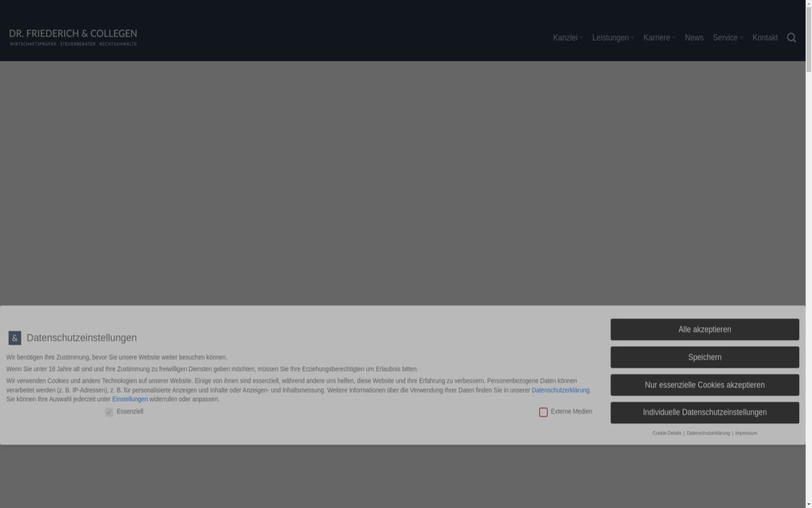The width and height of the screenshot is (812, 508).
Task: Click the Einstellungen link in the text
Action: click(130, 399)
